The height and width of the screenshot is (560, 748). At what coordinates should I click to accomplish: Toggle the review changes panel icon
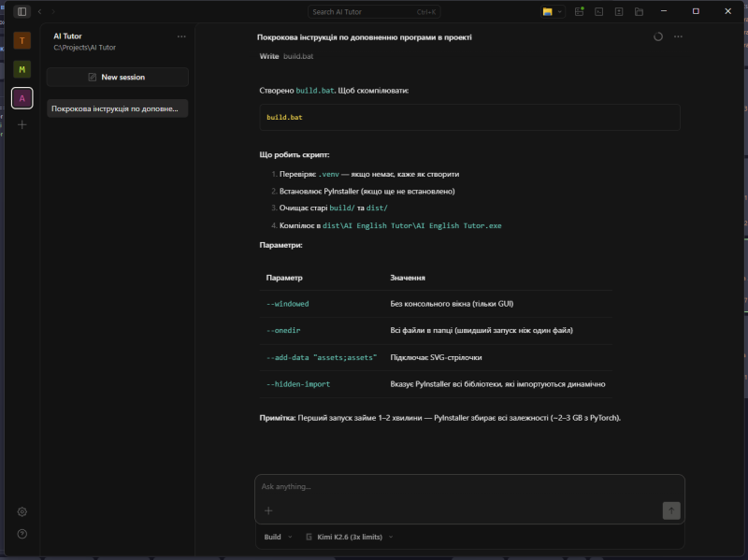point(619,11)
